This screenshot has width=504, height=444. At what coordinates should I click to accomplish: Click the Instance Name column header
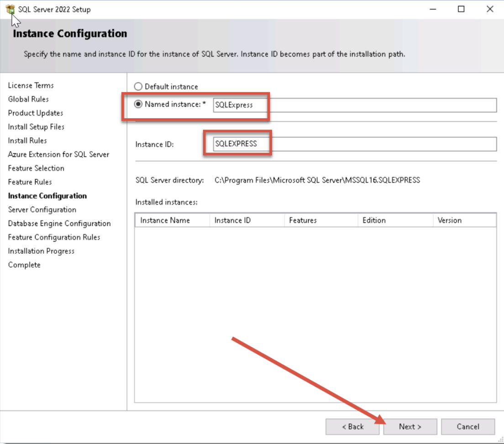coord(172,220)
